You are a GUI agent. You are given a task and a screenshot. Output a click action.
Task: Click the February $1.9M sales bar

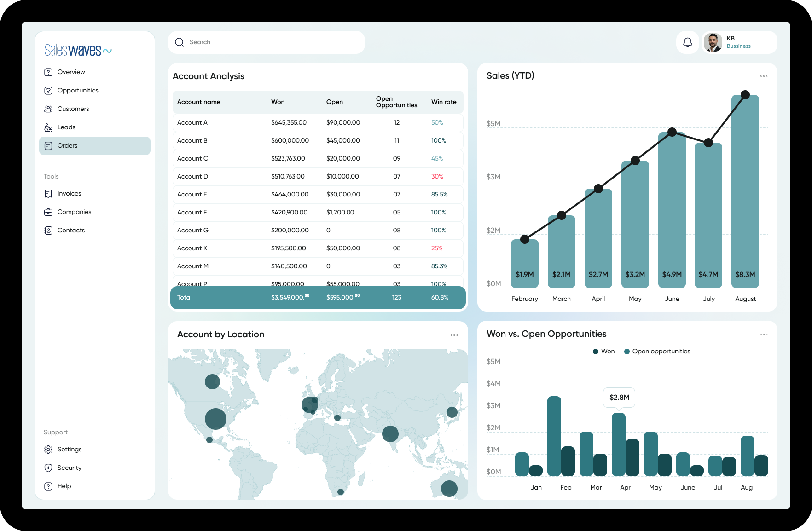pyautogui.click(x=525, y=264)
